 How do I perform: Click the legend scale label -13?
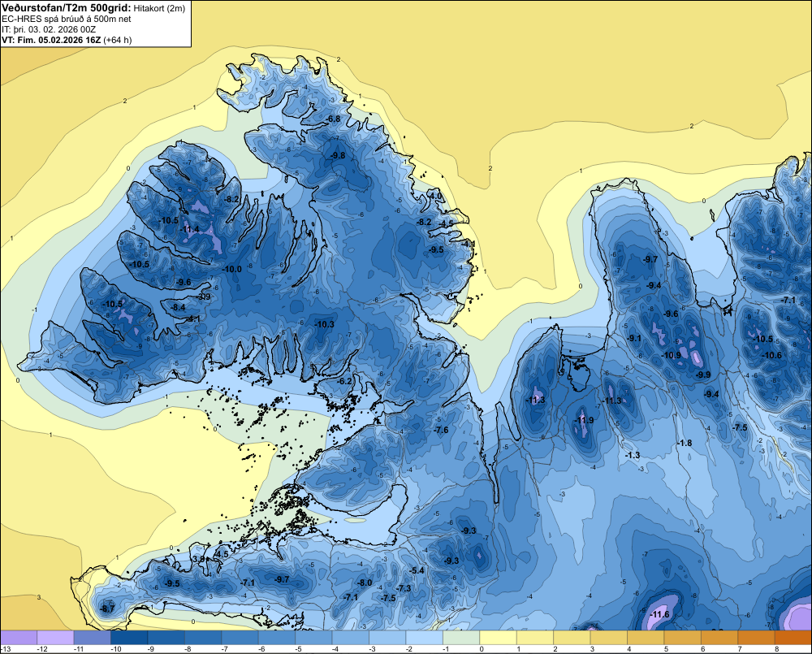[x=6, y=649]
